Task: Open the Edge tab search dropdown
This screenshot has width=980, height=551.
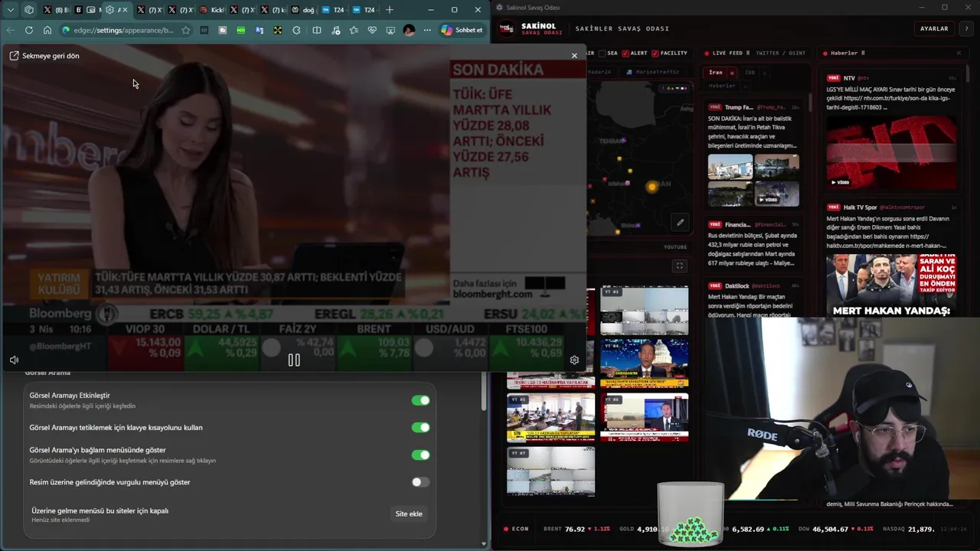Action: pyautogui.click(x=10, y=10)
